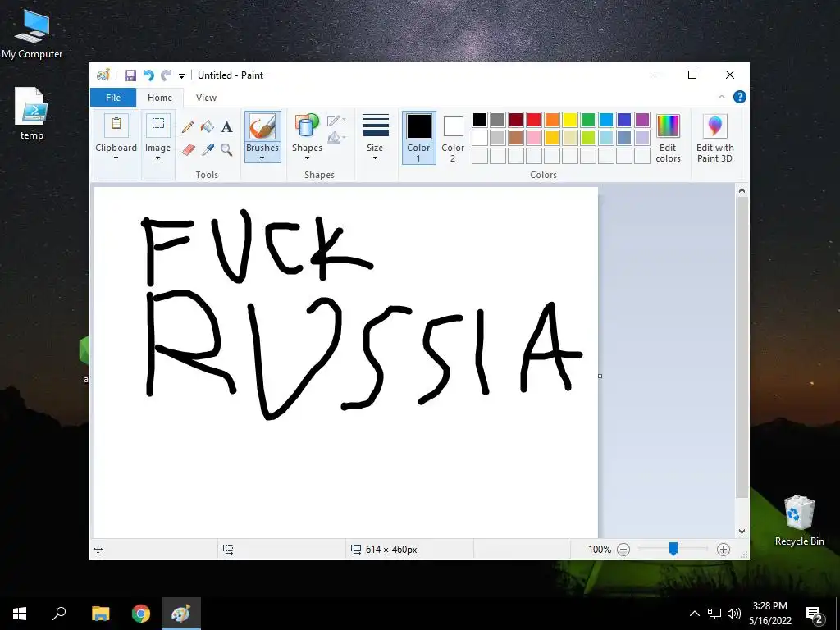This screenshot has width=840, height=630.
Task: Open the shape Fill dropdown
Action: pos(336,138)
